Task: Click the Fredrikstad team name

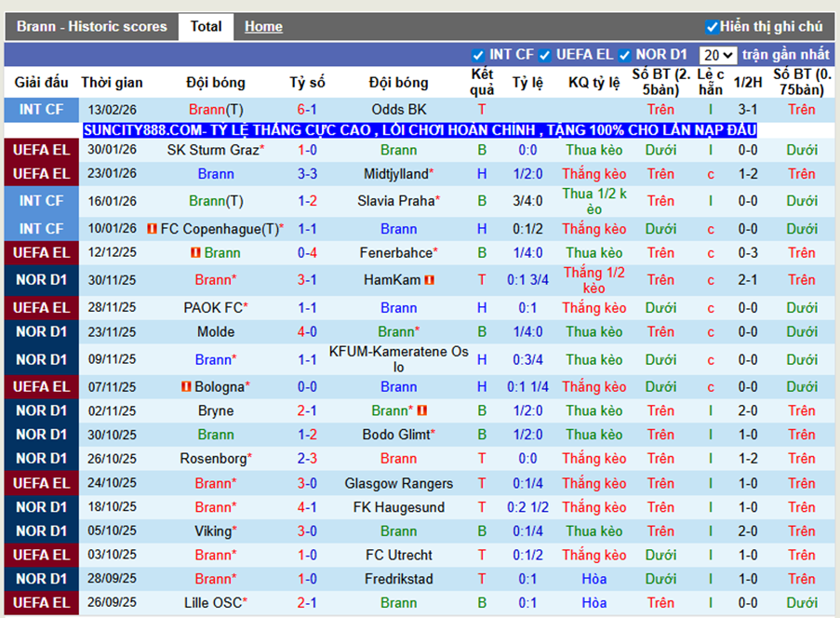Action: click(398, 579)
